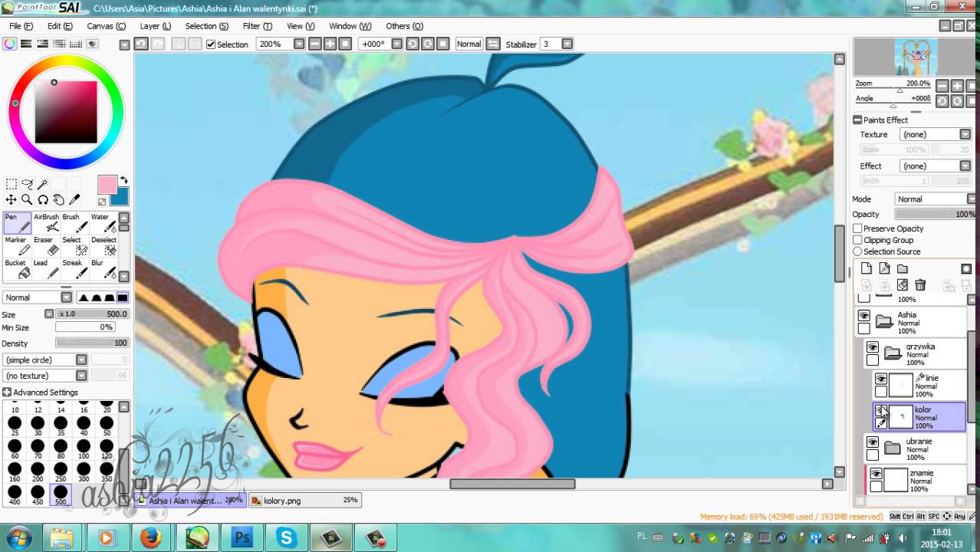980x552 pixels.
Task: Delete the selected layer with trash icon
Action: pos(920,285)
